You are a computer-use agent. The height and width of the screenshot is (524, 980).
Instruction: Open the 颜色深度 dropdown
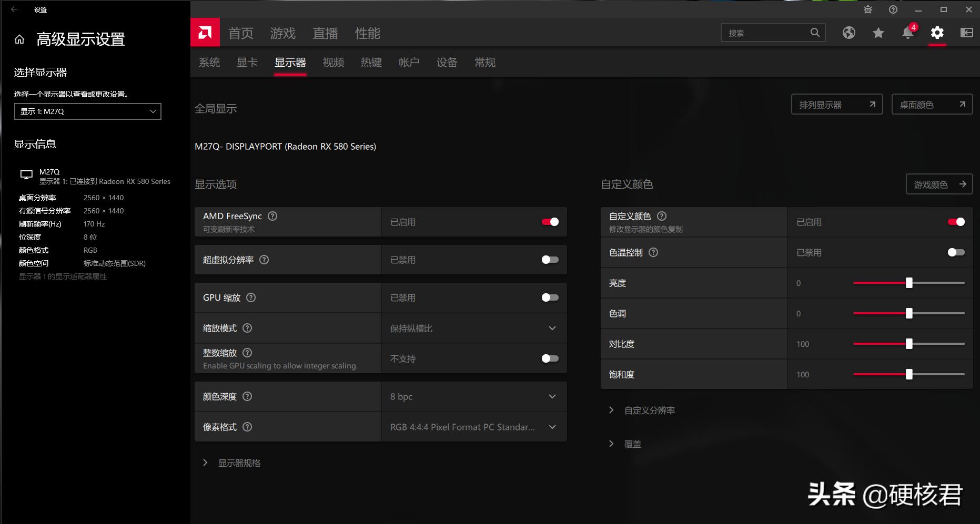pyautogui.click(x=552, y=396)
